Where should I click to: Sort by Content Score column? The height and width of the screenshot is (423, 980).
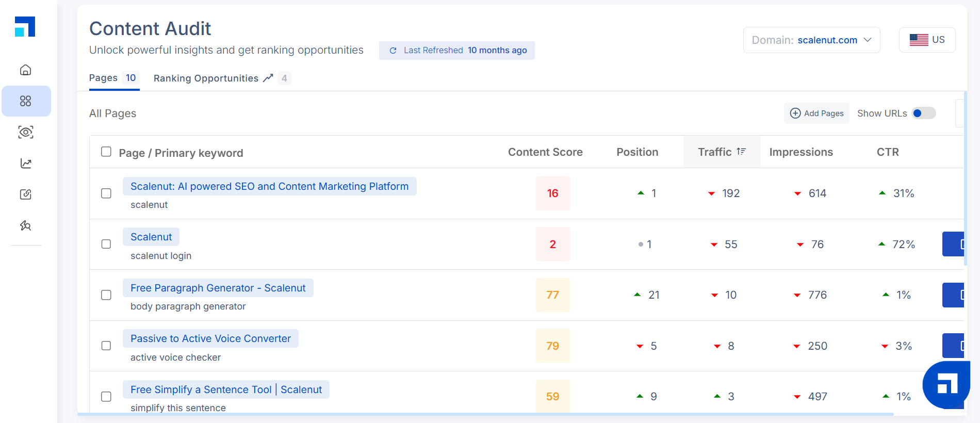pos(545,152)
